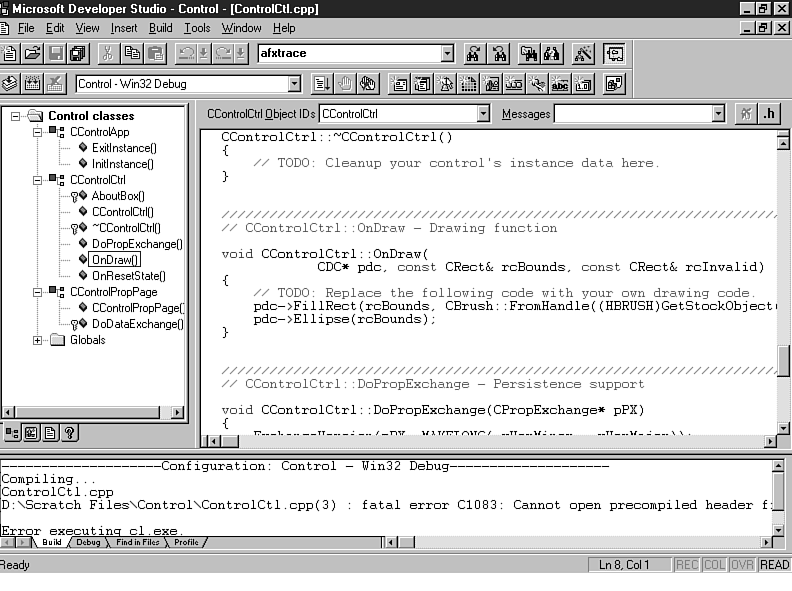Click the Build project icon
The width and height of the screenshot is (792, 591).
(32, 84)
